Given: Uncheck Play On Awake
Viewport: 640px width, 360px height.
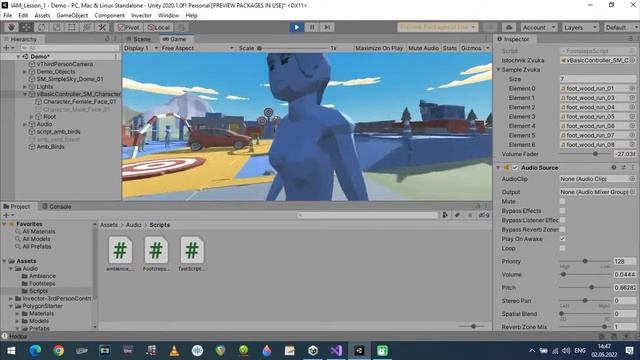Looking at the screenshot, I should click(x=562, y=239).
